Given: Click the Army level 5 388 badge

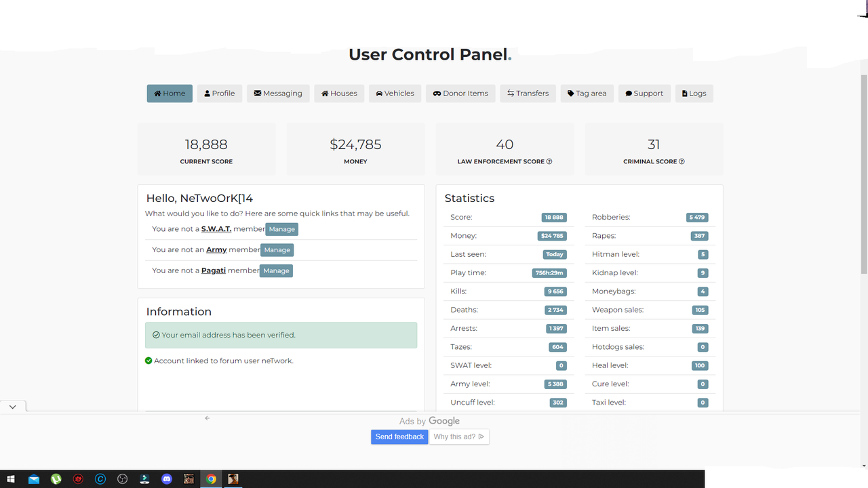Looking at the screenshot, I should [x=555, y=384].
